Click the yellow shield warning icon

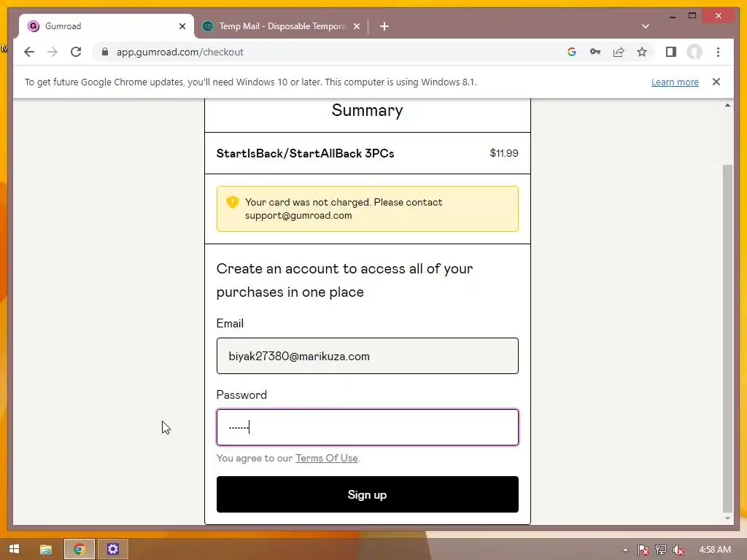point(233,202)
